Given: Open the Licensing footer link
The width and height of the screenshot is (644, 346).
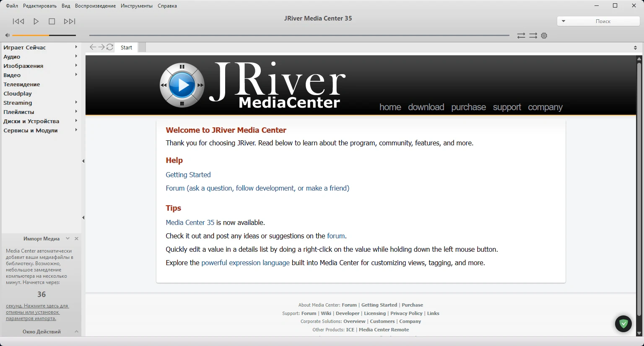Looking at the screenshot, I should tap(375, 313).
